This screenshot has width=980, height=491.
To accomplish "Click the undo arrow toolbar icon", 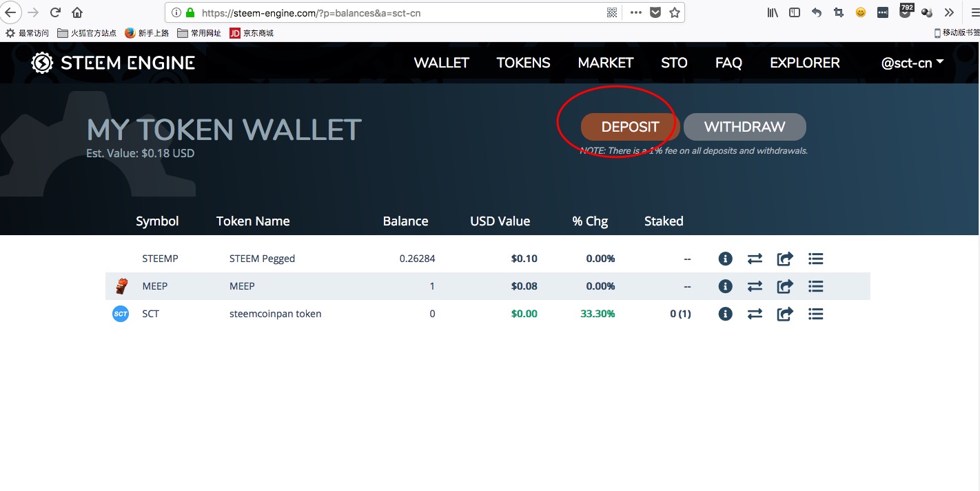I will point(817,12).
